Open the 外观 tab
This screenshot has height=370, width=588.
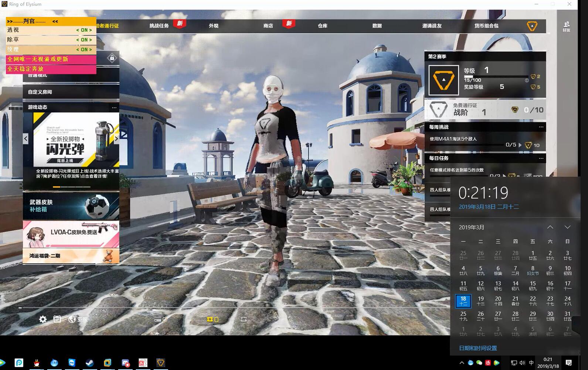point(214,26)
